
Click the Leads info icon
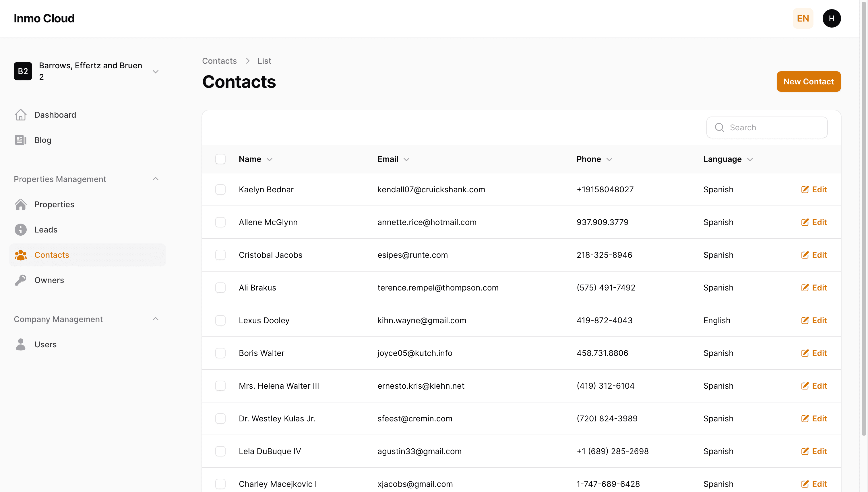coord(21,230)
